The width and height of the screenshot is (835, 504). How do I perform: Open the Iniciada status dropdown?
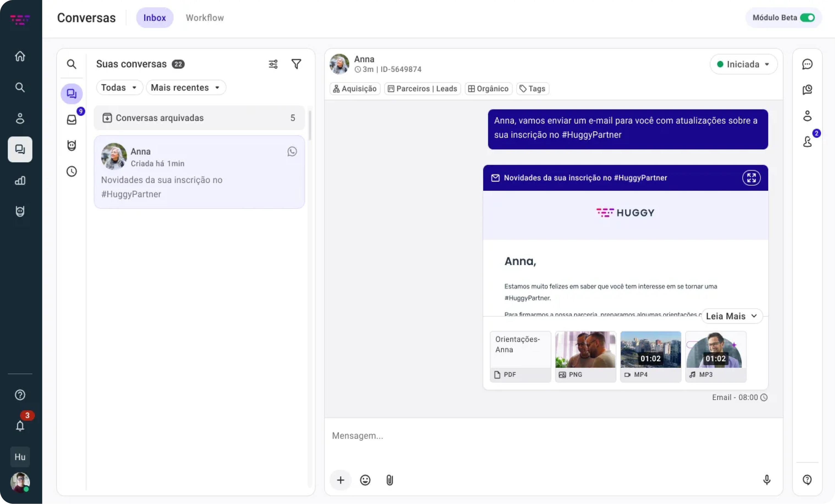pos(743,64)
